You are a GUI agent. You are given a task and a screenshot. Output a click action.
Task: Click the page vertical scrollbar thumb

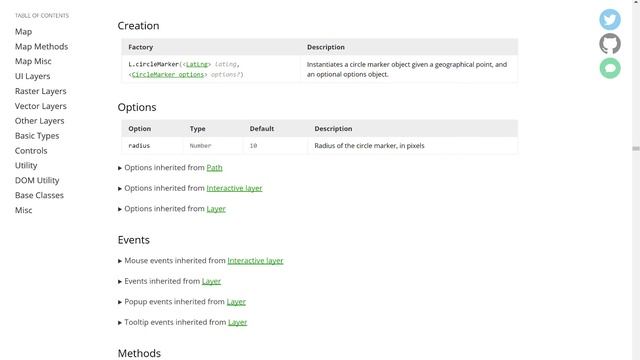click(636, 149)
